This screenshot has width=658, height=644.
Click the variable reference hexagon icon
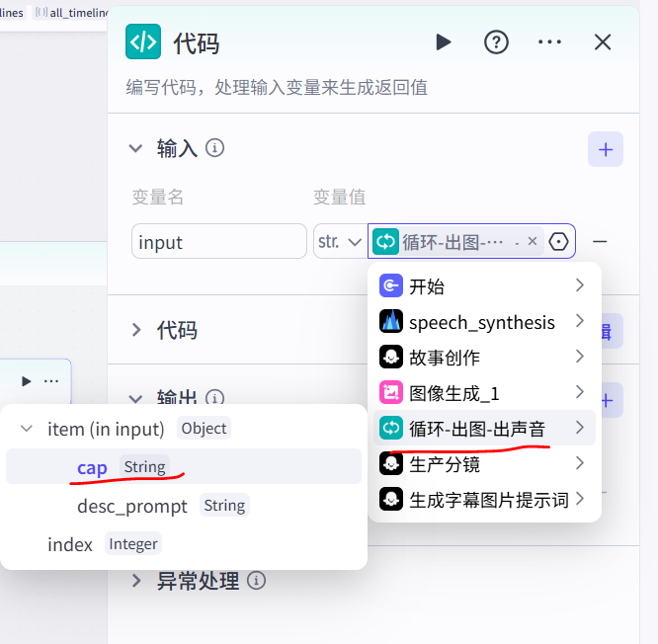558,241
